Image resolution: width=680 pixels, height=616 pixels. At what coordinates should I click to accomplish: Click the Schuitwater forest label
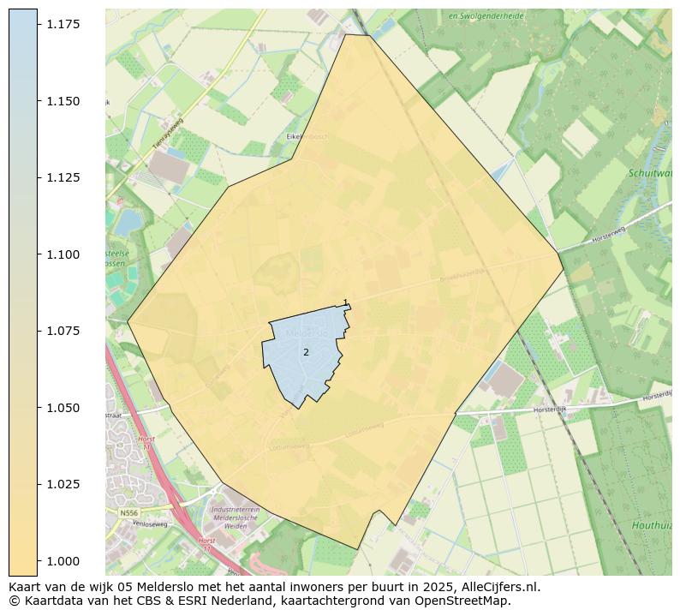coord(650,172)
